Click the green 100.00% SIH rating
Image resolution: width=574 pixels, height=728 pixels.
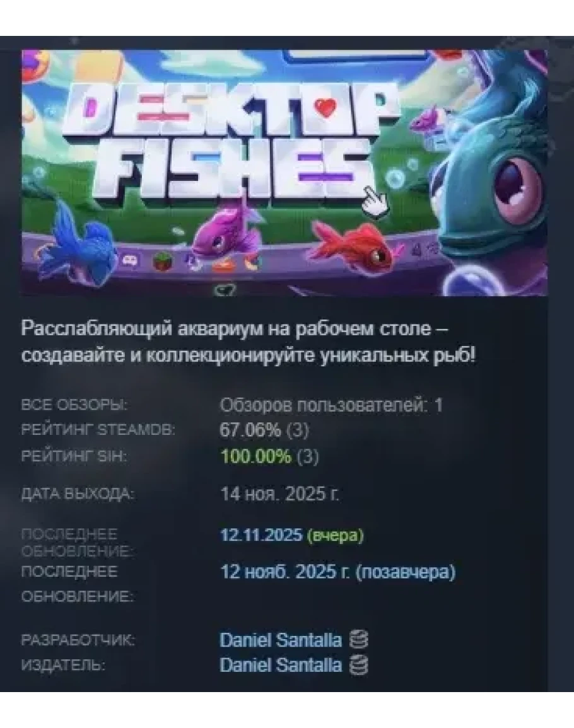tap(255, 456)
